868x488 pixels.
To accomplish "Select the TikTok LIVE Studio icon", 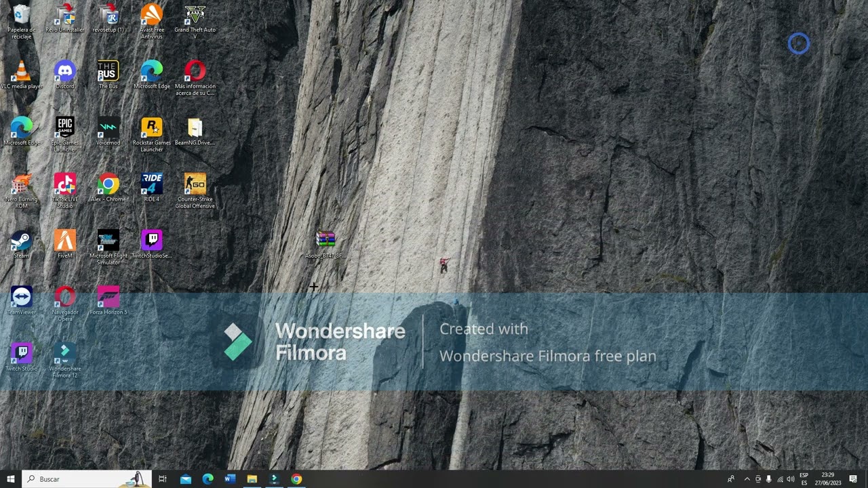I will coord(65,190).
